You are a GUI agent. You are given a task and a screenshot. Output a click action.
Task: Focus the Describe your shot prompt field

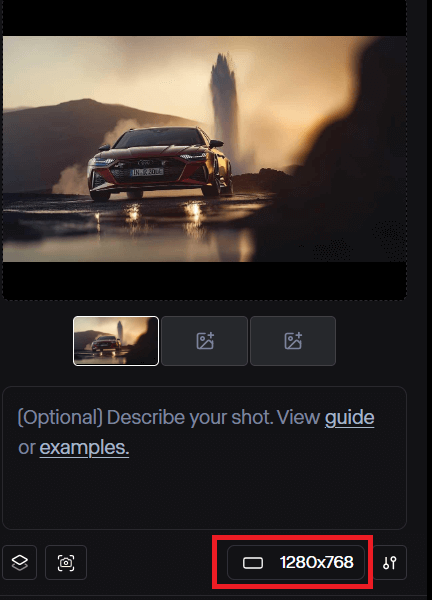[x=204, y=458]
